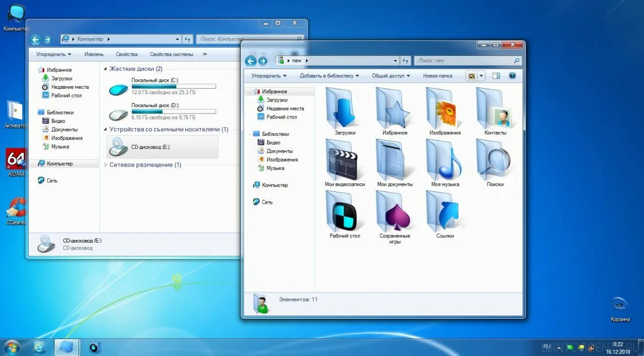Click the RU language indicator
Screen dimensions: 644x356
pos(547,347)
